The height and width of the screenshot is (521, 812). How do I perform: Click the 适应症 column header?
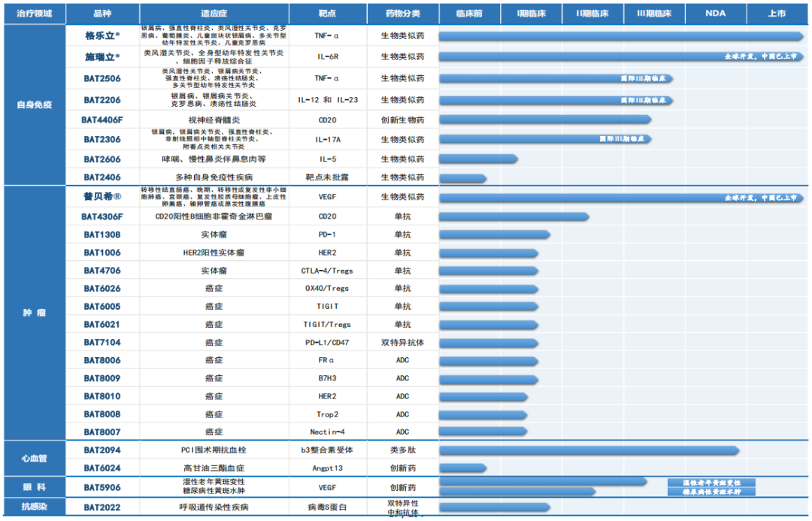click(x=214, y=14)
